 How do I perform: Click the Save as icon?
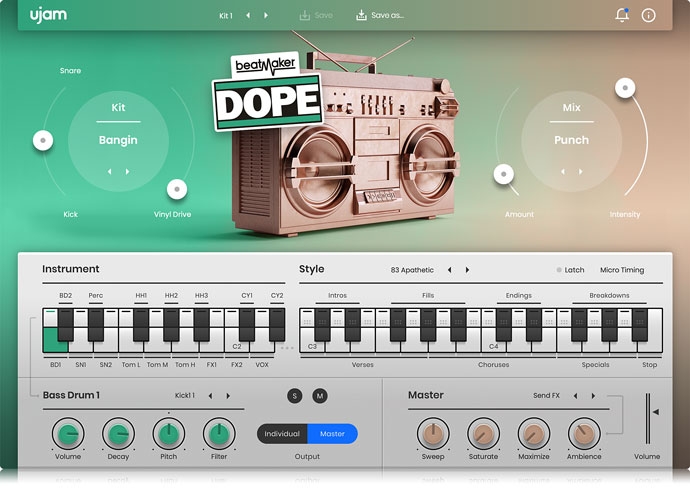pos(361,15)
